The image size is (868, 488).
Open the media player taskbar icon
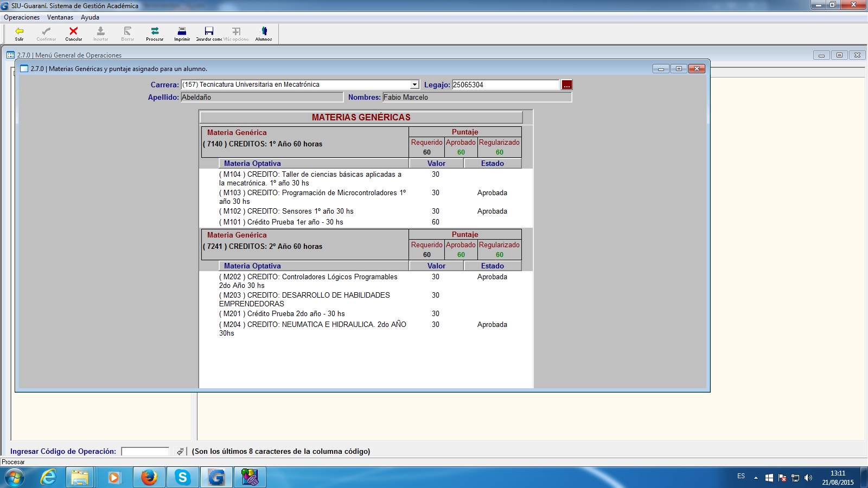114,477
